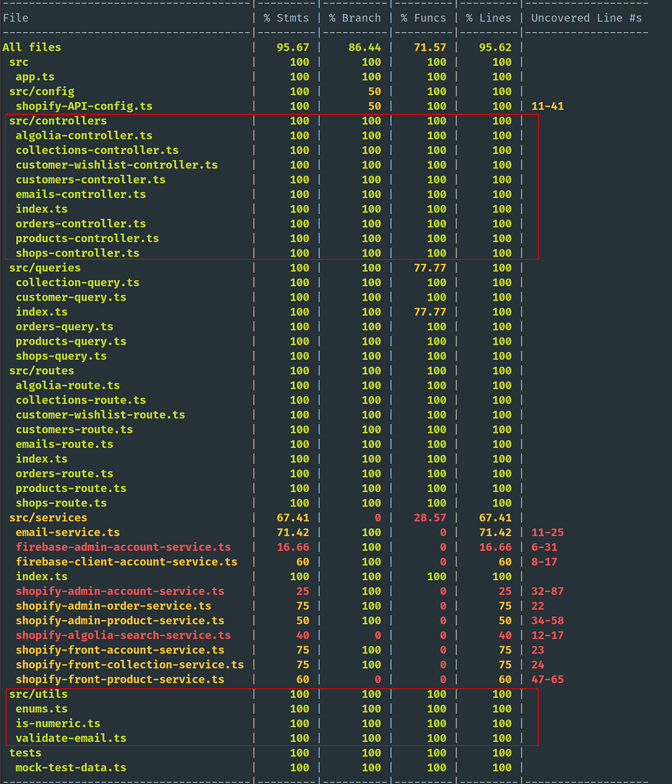Click the All files summary row
672x784 pixels.
[31, 47]
